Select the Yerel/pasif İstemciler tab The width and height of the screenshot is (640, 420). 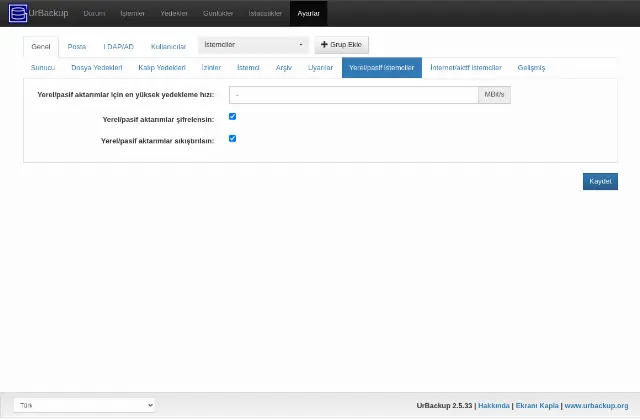[x=382, y=68]
